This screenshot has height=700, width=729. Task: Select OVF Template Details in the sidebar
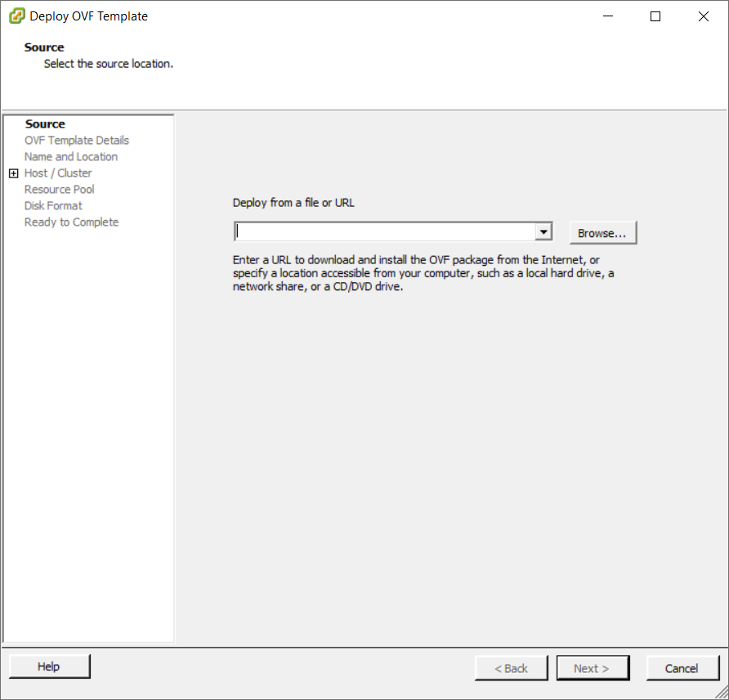pos(76,140)
